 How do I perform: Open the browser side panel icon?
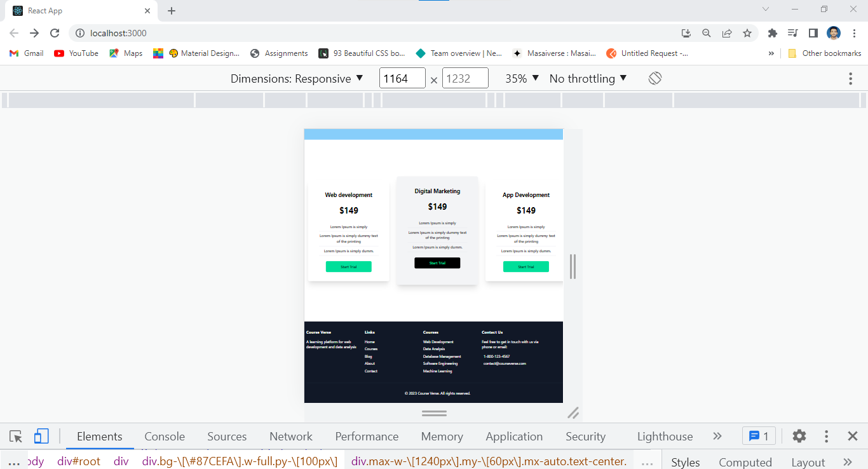coord(813,33)
